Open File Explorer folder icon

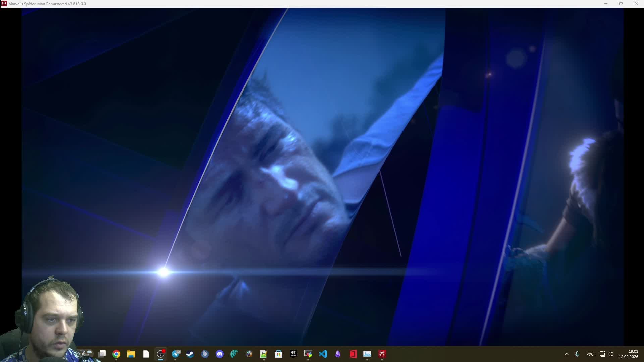tap(131, 354)
